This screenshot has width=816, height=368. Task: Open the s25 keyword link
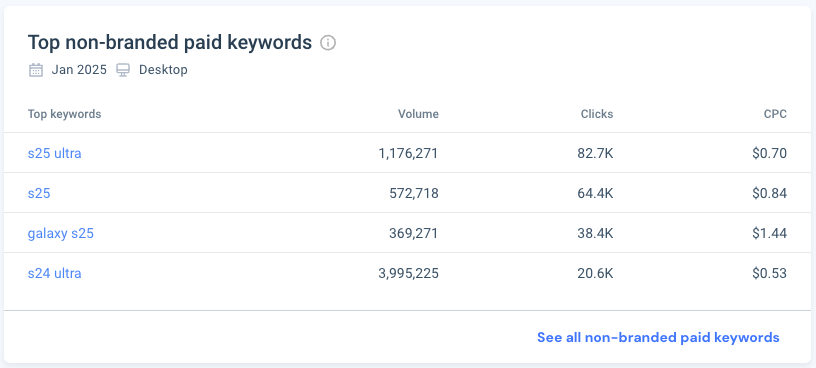(39, 194)
